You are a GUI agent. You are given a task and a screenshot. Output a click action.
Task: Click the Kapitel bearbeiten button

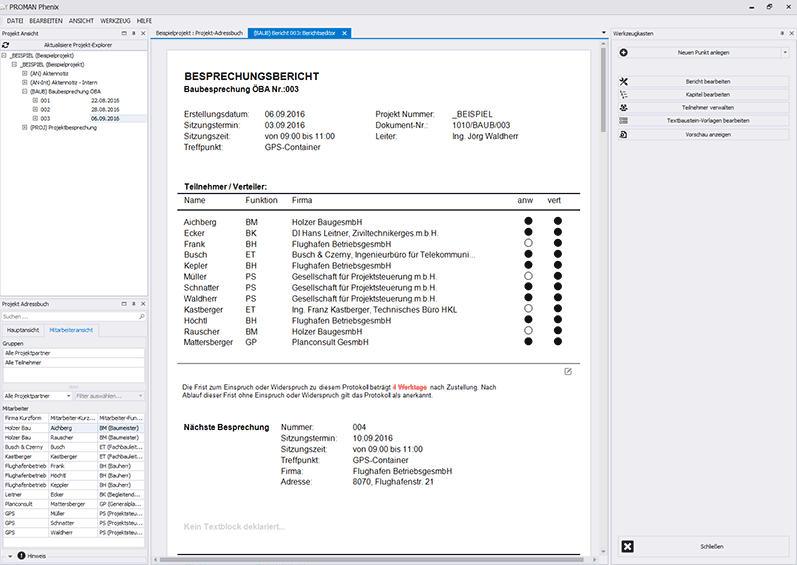(703, 95)
